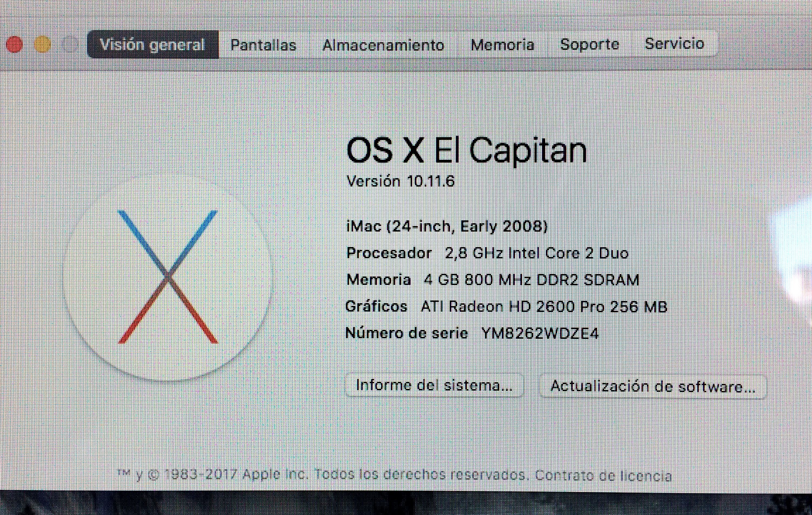Screen dimensions: 812x515
Task: Open the Contrato de licencia link
Action: [x=603, y=476]
